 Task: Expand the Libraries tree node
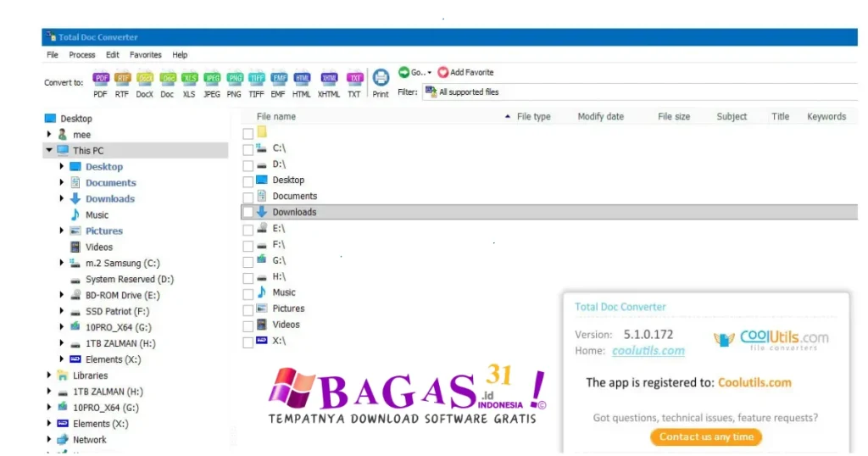pyautogui.click(x=49, y=375)
